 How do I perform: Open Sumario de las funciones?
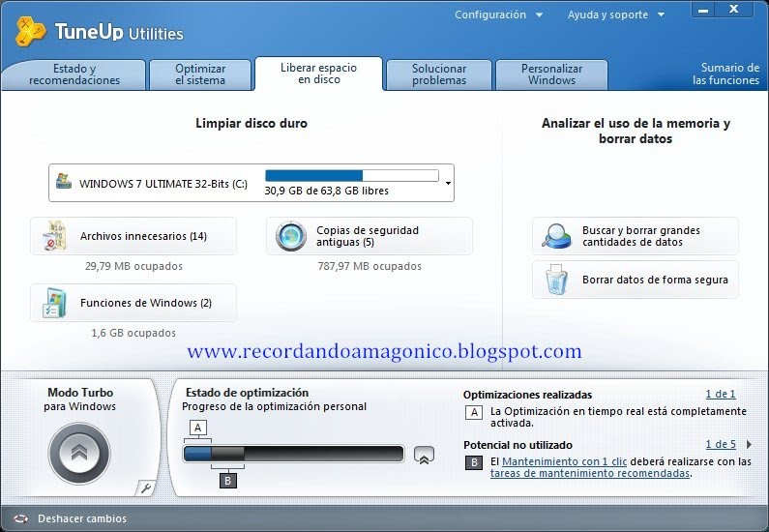[725, 74]
